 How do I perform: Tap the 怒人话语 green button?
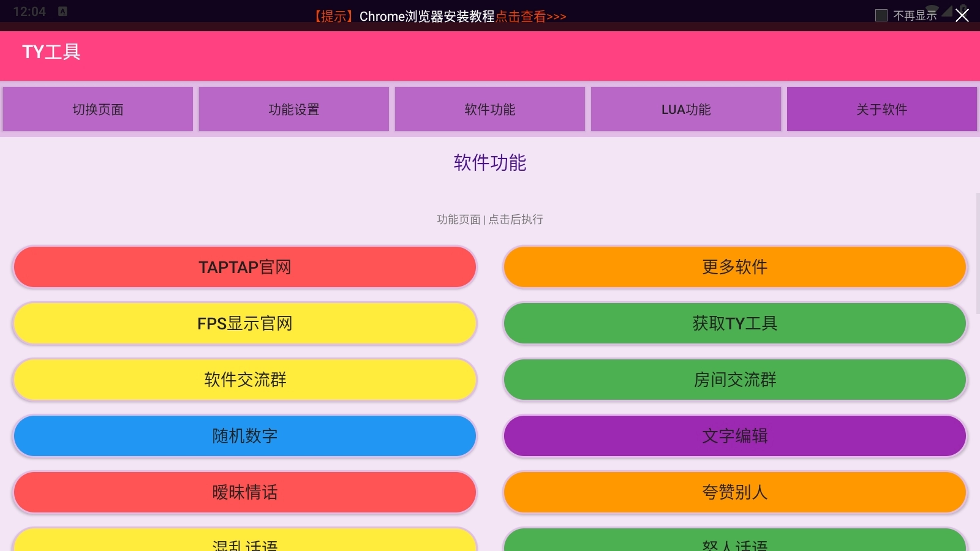click(x=734, y=542)
